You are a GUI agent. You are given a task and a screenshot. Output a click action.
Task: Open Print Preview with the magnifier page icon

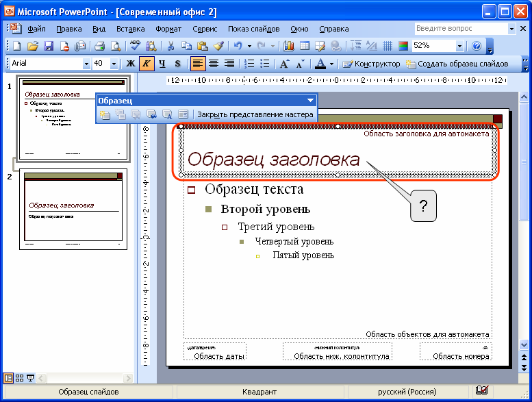click(116, 46)
